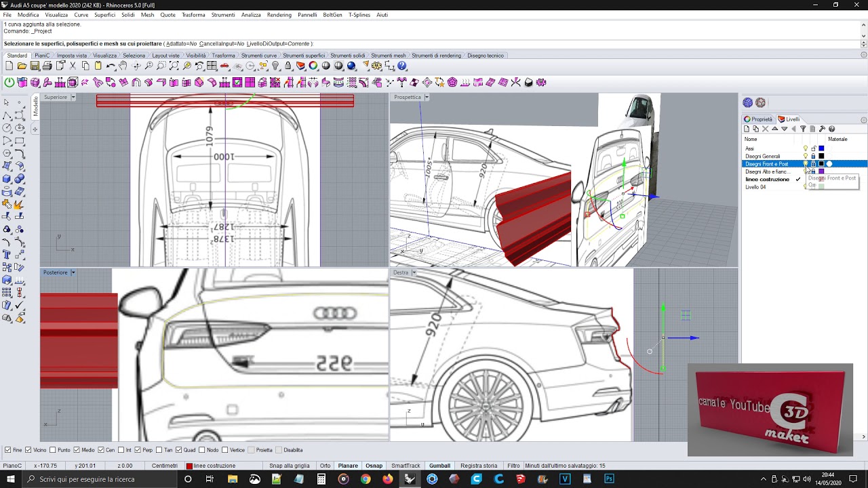The image size is (868, 488).
Task: Toggle Planare mode in status bar
Action: click(x=348, y=466)
